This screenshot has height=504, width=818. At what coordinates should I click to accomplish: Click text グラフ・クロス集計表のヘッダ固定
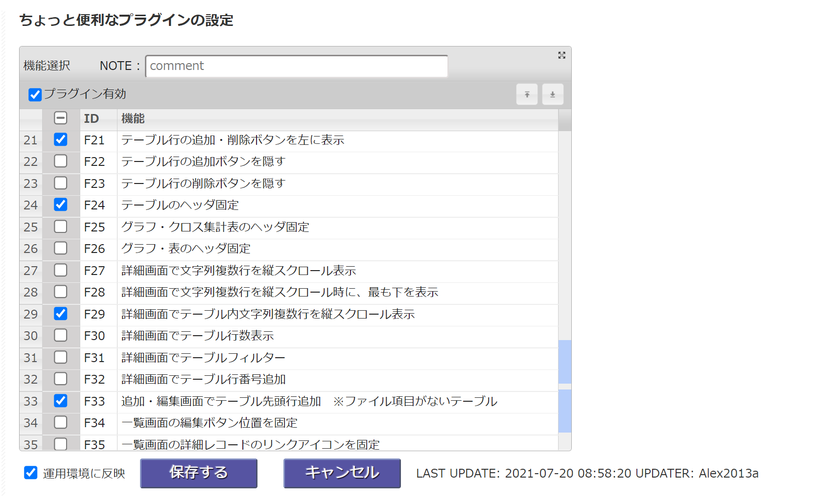click(215, 227)
